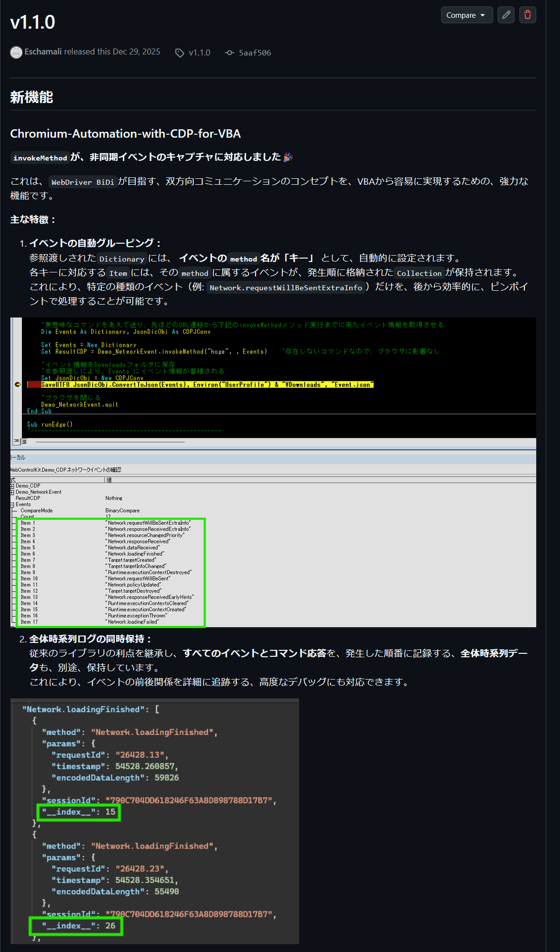Image resolution: width=560 pixels, height=952 pixels.
Task: Click Network.requestWillBeSentExtraInfo inline code
Action: [x=286, y=288]
